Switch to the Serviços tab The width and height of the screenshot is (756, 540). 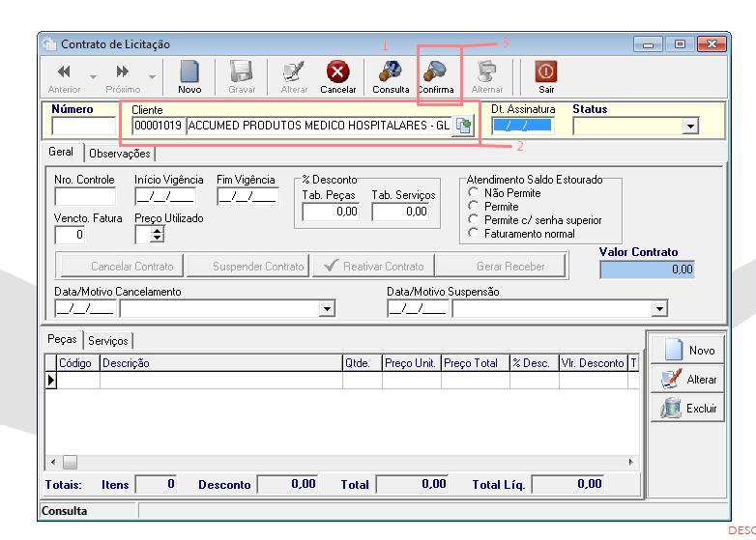[x=108, y=341]
